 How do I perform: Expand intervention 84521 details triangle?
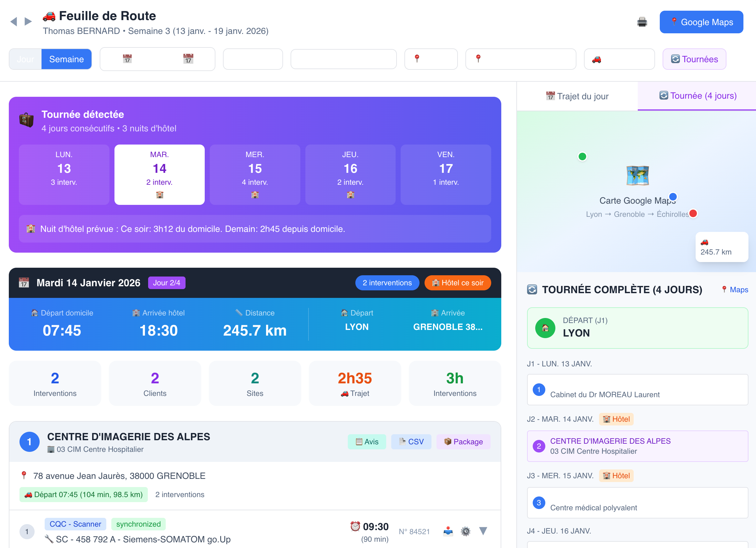coord(483,531)
